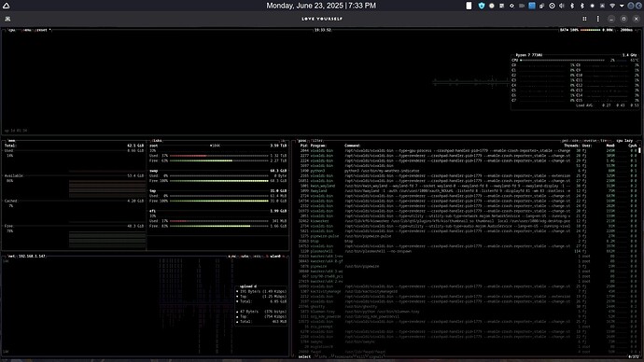Toggle network 'sync' scaling

pos(232,257)
